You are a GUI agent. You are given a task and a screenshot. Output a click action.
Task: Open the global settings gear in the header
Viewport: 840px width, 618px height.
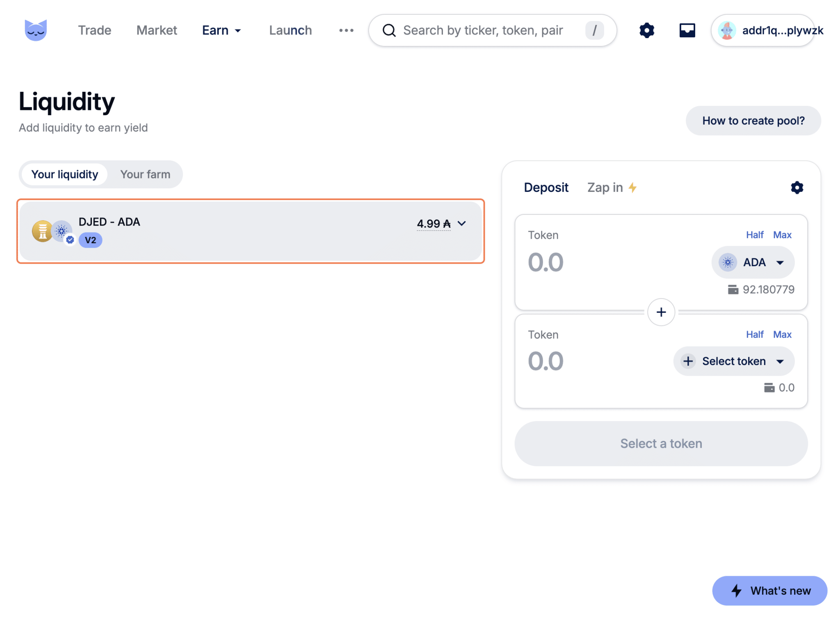pyautogui.click(x=647, y=30)
